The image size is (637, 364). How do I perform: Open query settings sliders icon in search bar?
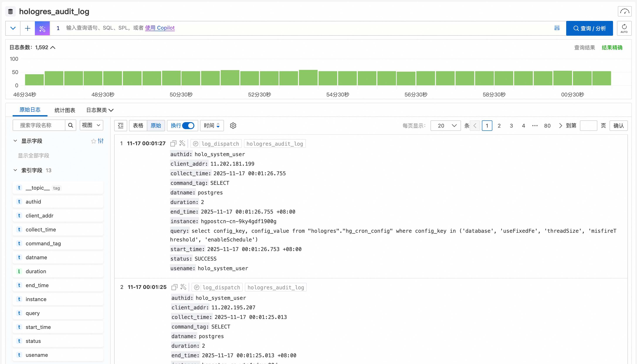(557, 28)
